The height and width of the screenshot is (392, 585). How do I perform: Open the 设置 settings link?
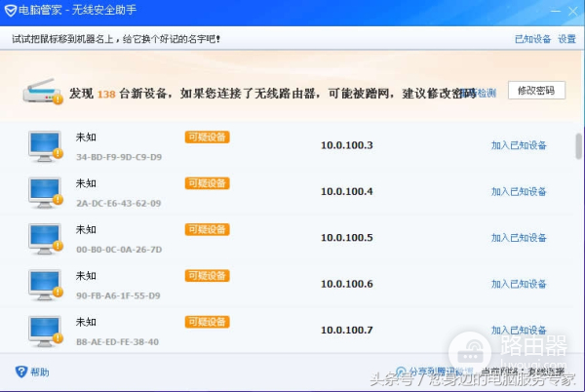point(566,39)
